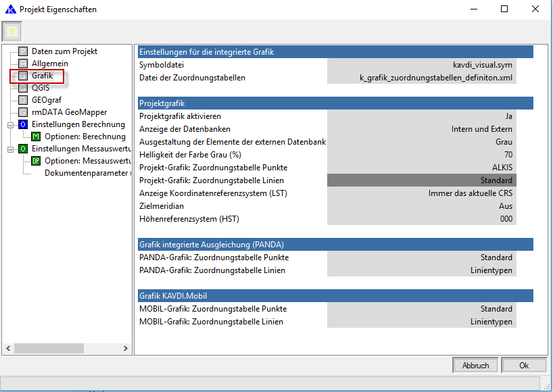Click the yellow question mark help icon
553x392 pixels.
(11, 31)
